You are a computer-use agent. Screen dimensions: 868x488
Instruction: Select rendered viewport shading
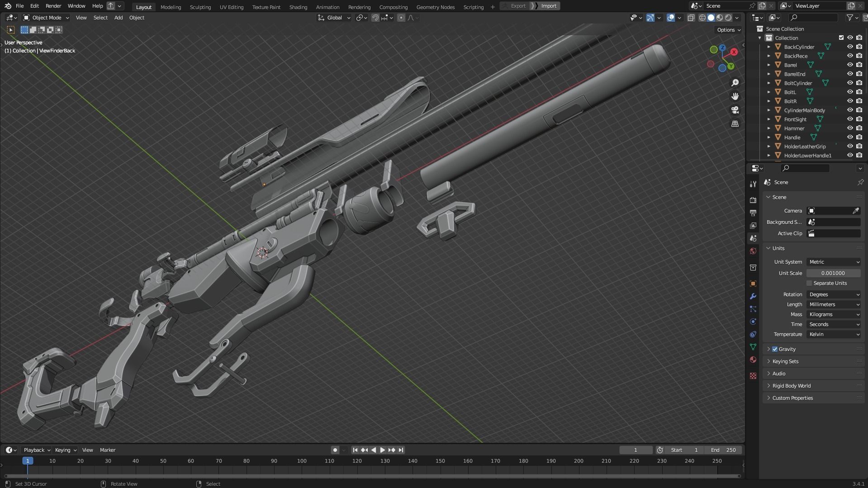[x=728, y=18]
